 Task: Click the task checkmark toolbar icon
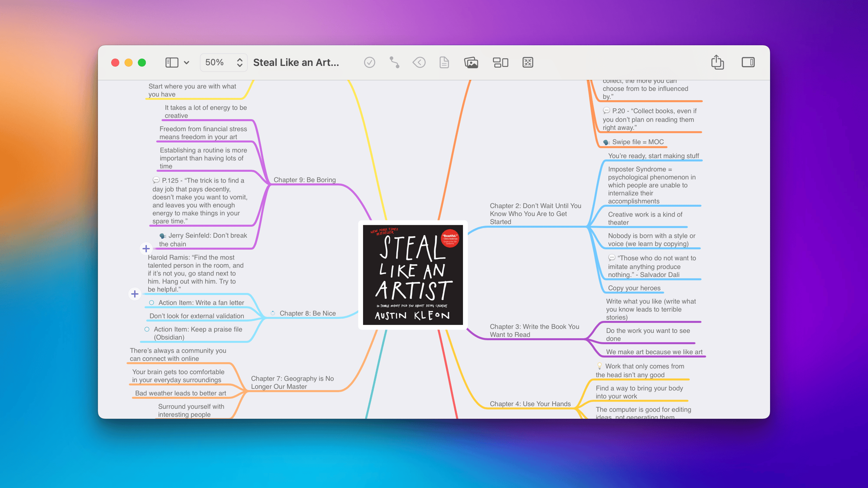(x=369, y=63)
